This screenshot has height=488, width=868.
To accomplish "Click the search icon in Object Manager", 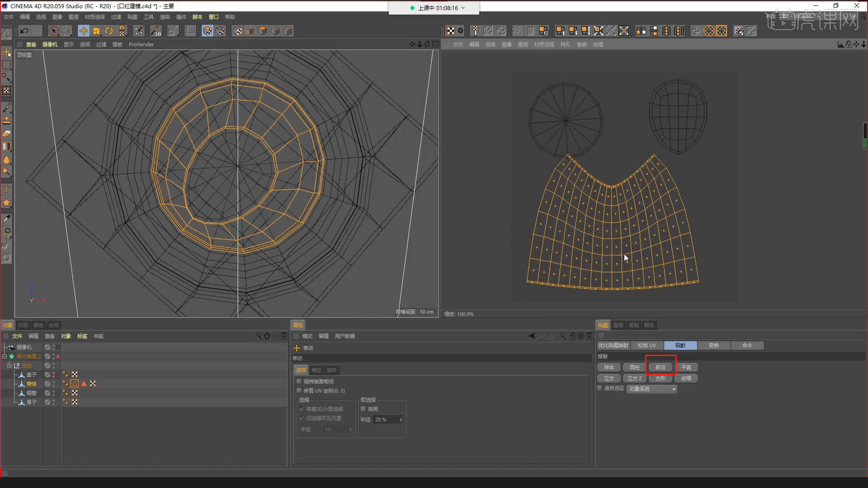I will pyautogui.click(x=259, y=336).
